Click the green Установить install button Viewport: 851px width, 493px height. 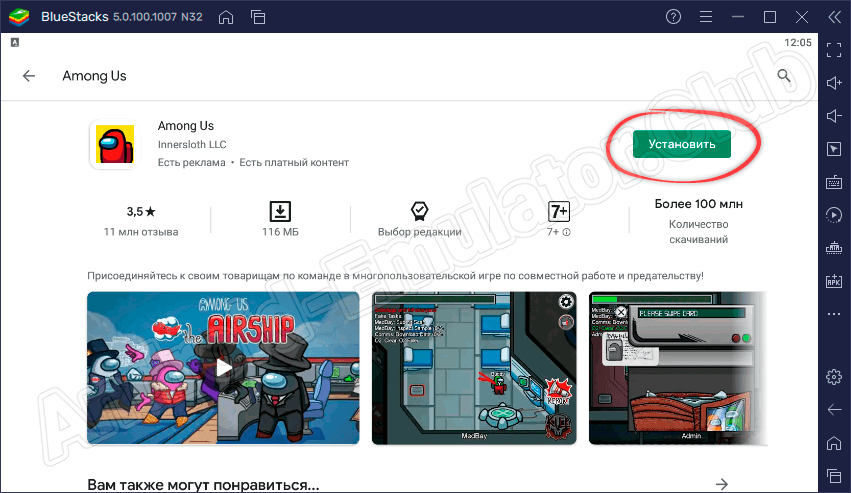pos(682,144)
